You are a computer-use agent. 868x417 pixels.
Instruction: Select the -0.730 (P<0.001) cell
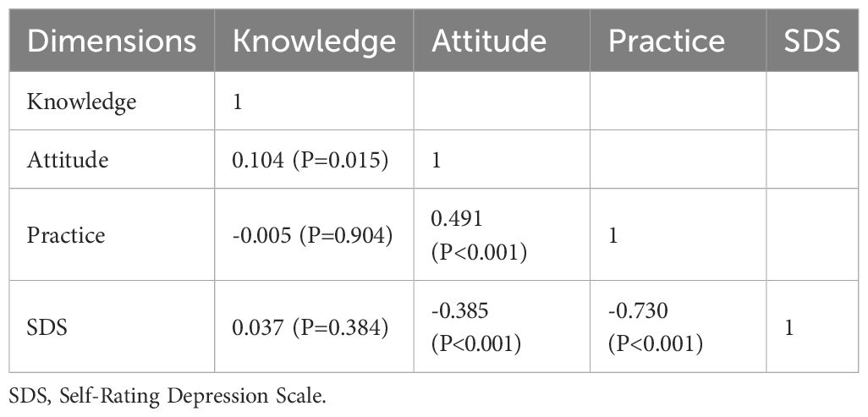655,327
